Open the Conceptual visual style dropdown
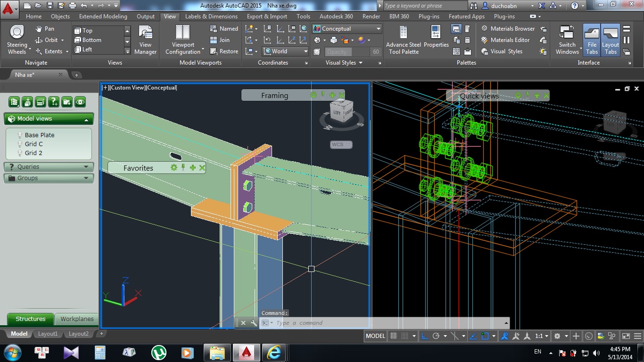 pos(347,29)
